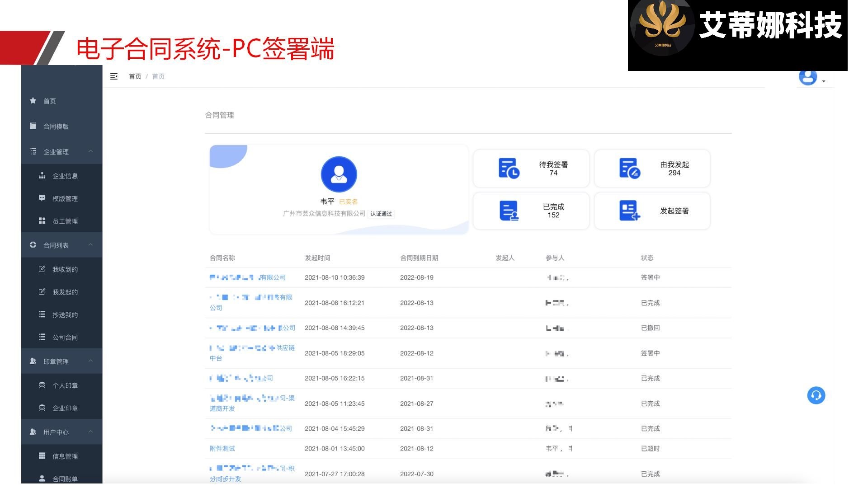Click the 待我签署 document clock icon
The image size is (868, 488).
point(509,168)
